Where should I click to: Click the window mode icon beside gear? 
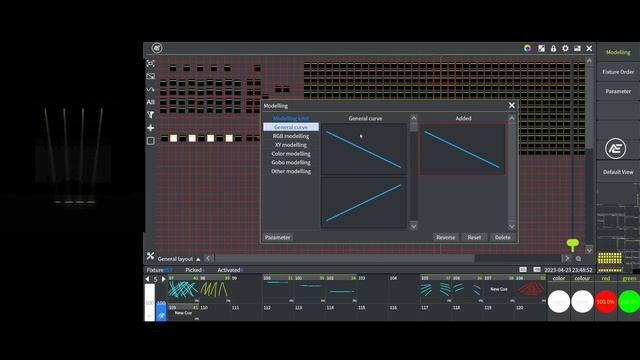[x=577, y=48]
